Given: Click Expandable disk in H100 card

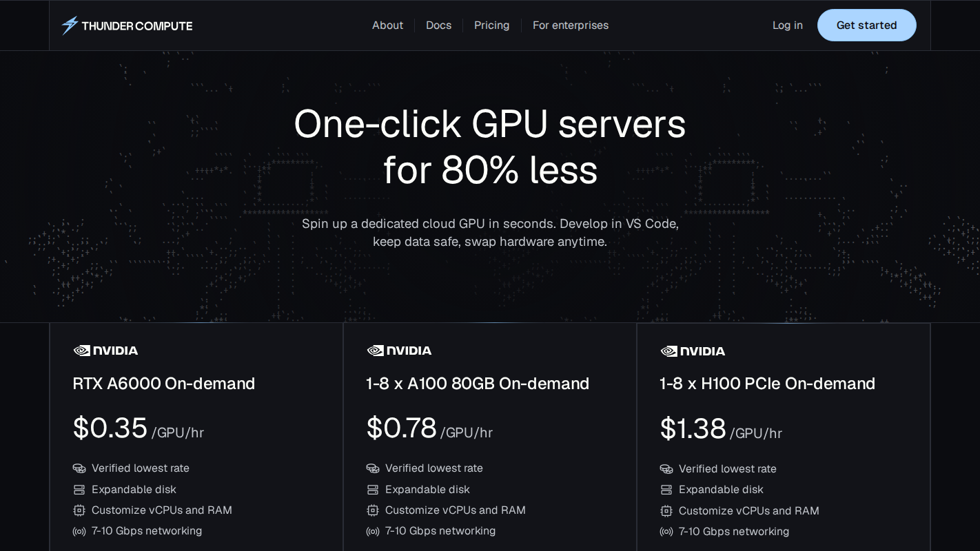Looking at the screenshot, I should click(x=721, y=490).
